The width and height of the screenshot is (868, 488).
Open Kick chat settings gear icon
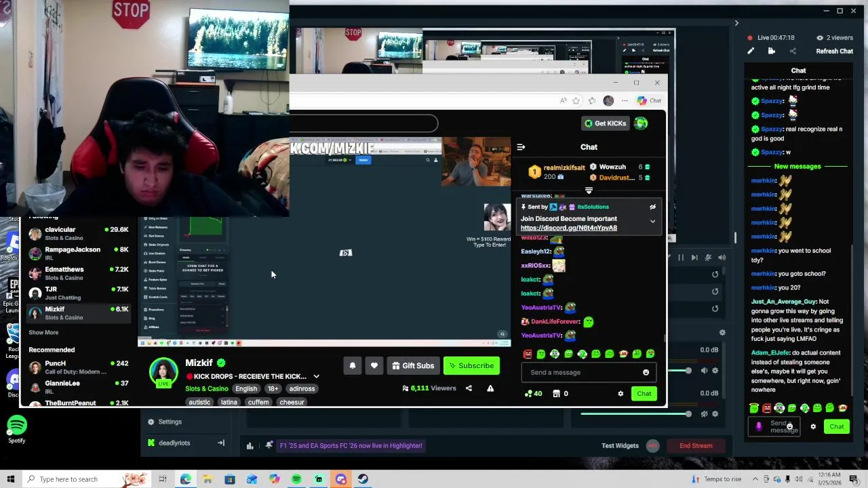(x=620, y=394)
